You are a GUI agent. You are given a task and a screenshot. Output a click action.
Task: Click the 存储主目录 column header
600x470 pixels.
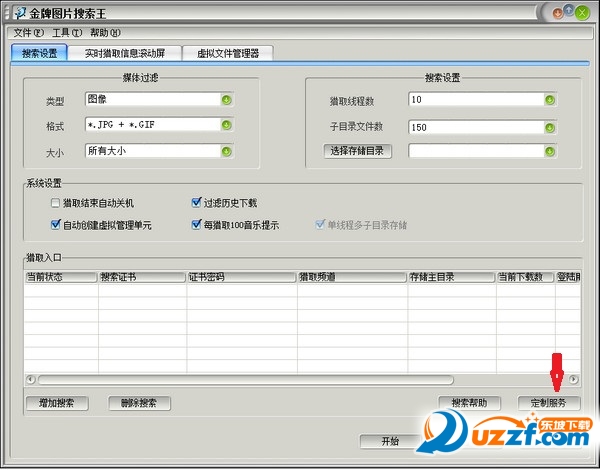452,277
